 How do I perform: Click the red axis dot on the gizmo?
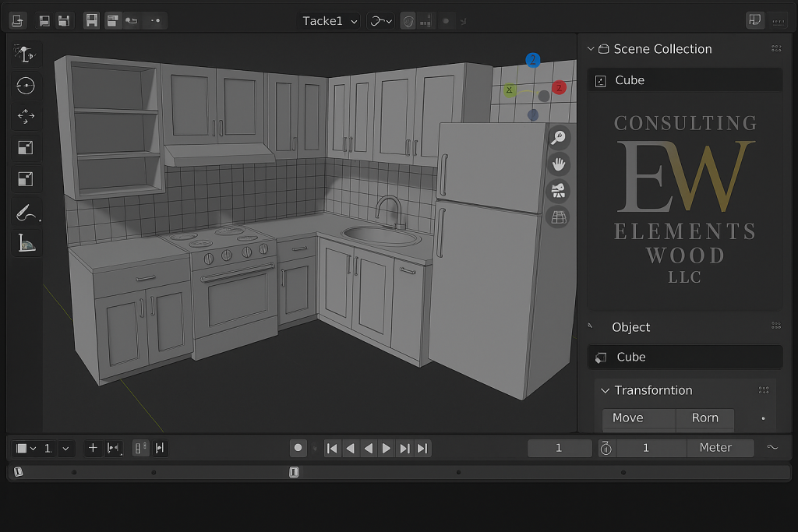point(559,88)
